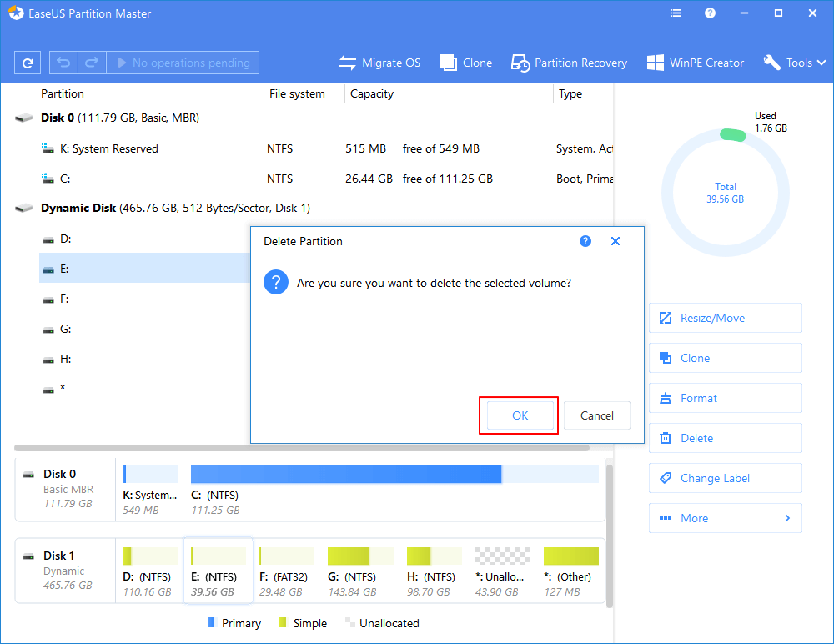Select F: (FAT32) 29.48 GB block

point(286,571)
